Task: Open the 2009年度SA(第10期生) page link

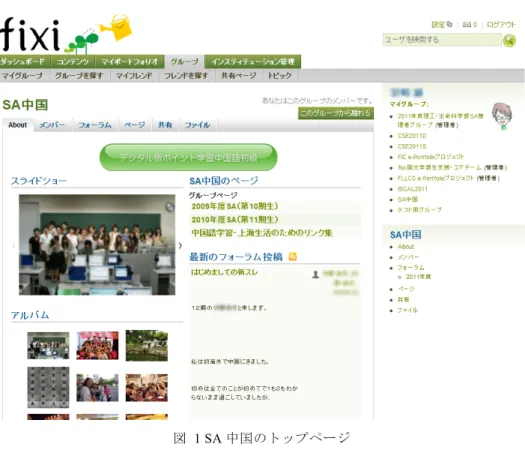Action: [x=235, y=206]
